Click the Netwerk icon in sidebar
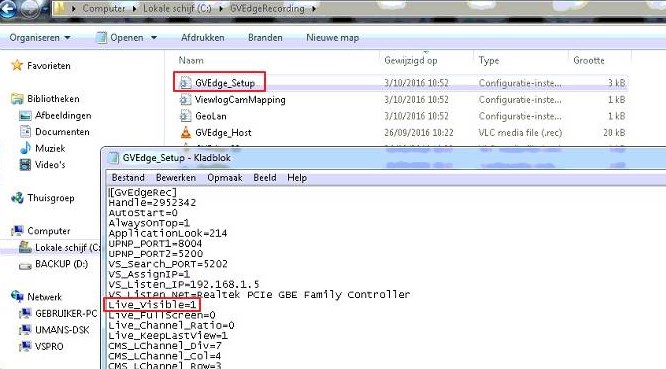666x369 pixels. point(17,296)
